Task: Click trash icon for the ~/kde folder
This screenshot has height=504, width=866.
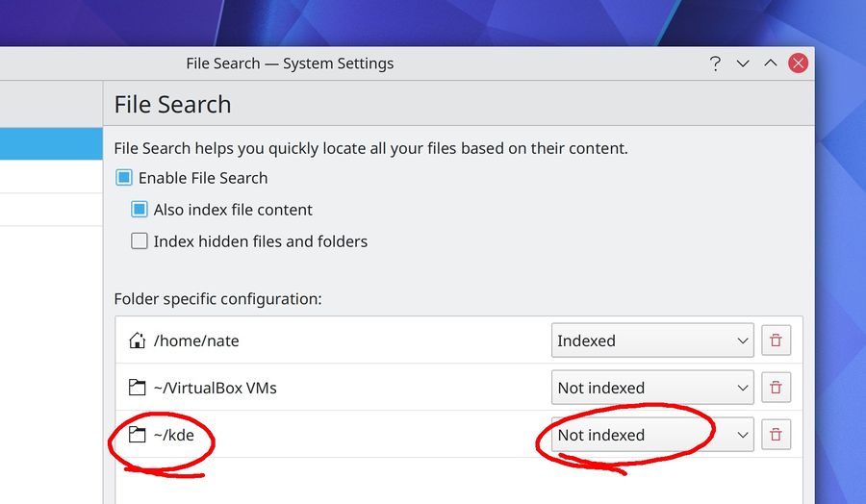Action: [776, 435]
